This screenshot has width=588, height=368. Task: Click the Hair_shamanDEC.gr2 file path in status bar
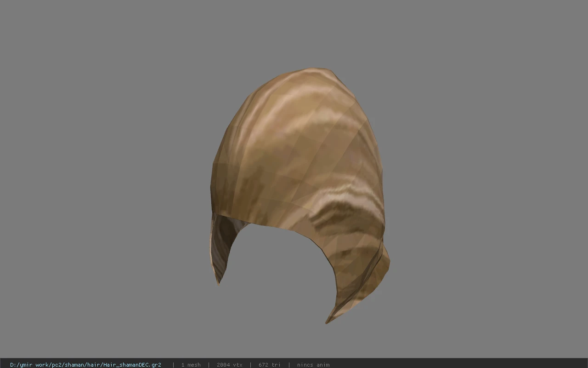click(x=85, y=365)
